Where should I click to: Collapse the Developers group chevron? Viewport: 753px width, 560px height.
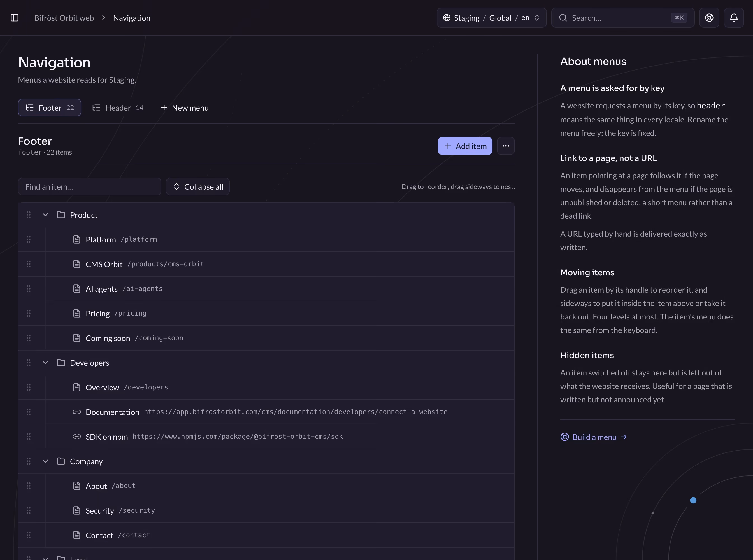pos(45,363)
